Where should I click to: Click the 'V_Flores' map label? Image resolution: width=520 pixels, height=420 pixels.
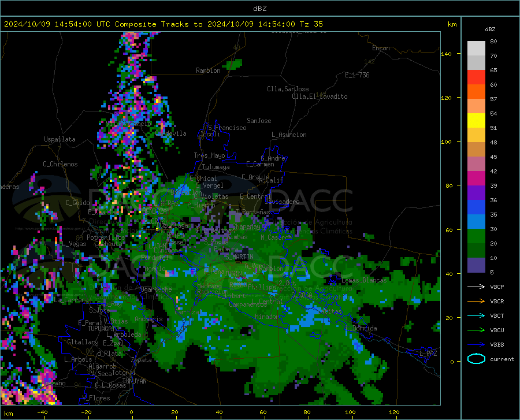[96, 398]
